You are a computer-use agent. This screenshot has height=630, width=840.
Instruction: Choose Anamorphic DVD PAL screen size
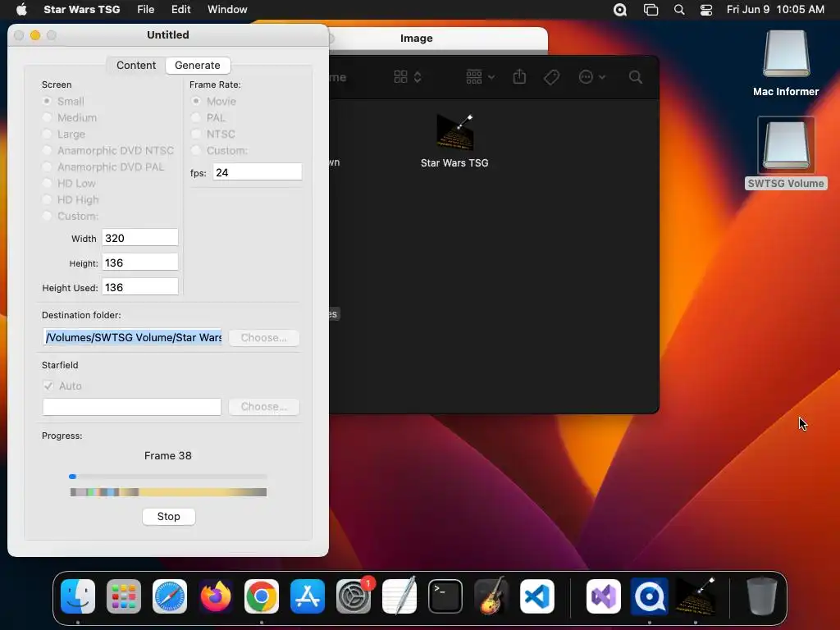(x=47, y=167)
